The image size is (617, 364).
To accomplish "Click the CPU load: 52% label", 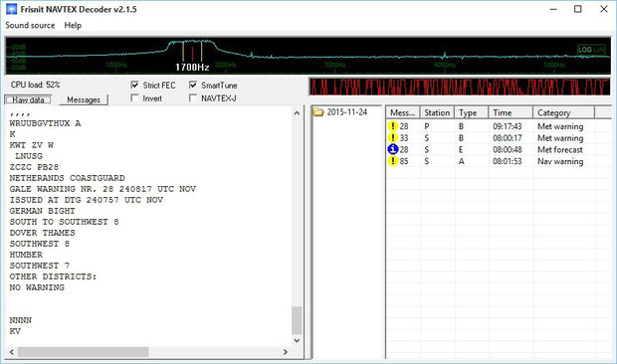I will point(36,85).
